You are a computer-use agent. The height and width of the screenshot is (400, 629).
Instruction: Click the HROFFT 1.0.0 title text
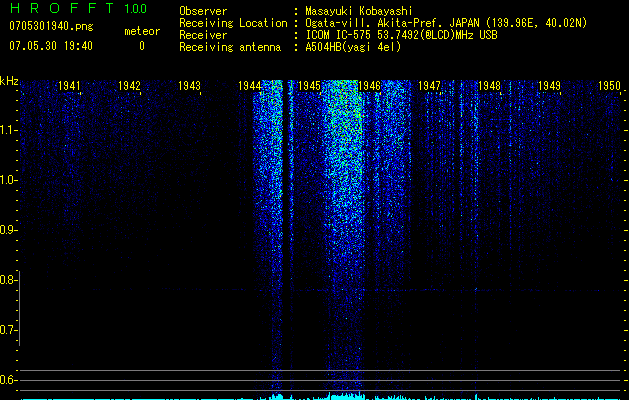click(78, 8)
